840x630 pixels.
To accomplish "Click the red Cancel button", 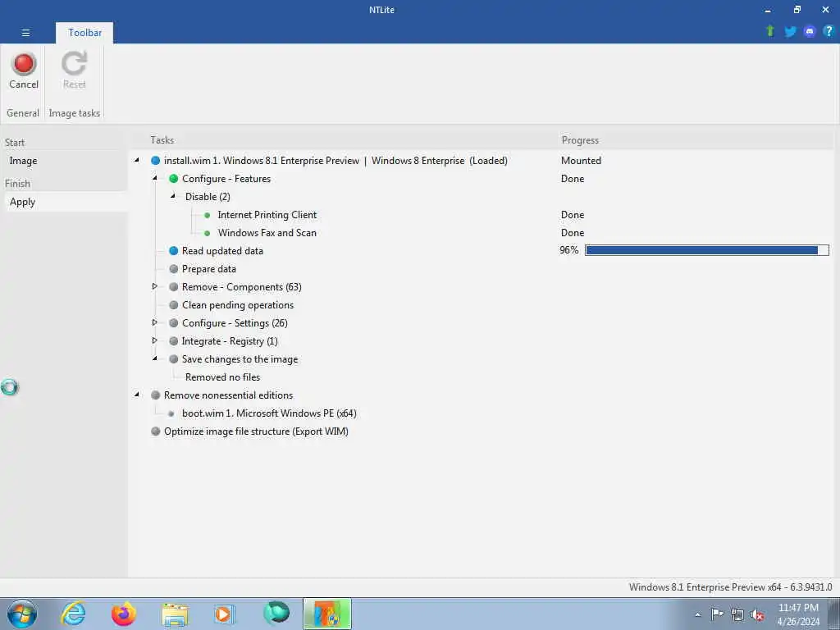I will pyautogui.click(x=24, y=71).
